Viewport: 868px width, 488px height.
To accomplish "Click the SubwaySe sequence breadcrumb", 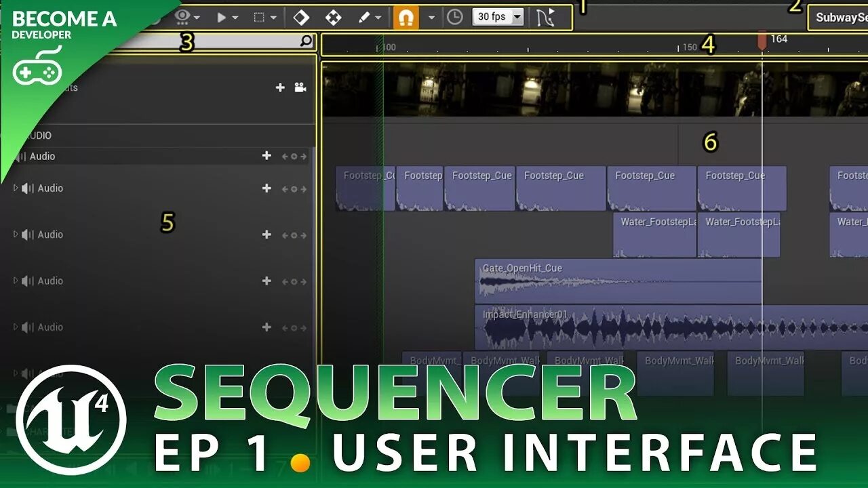I will (840, 18).
